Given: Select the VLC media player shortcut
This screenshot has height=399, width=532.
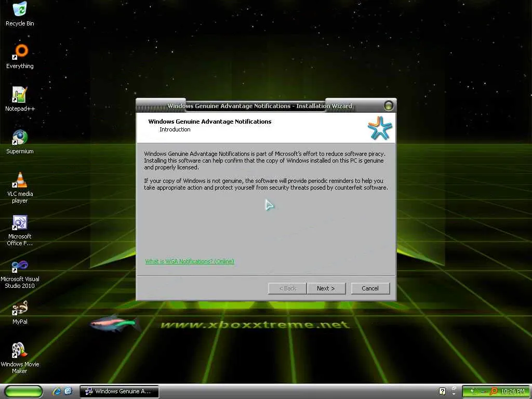Looking at the screenshot, I should coord(20,188).
